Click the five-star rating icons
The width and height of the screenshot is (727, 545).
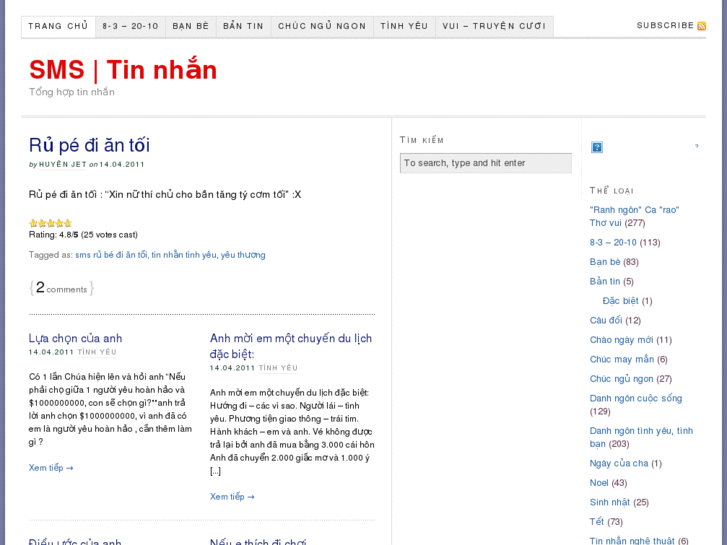[x=50, y=223]
